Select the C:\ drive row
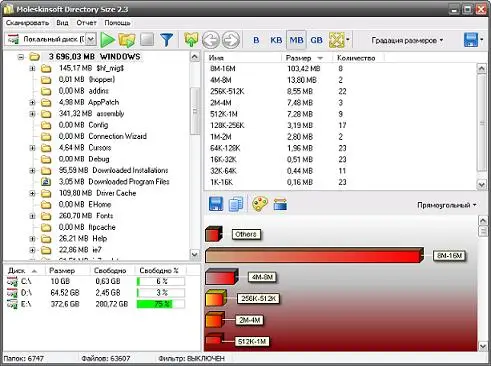 click(x=97, y=281)
